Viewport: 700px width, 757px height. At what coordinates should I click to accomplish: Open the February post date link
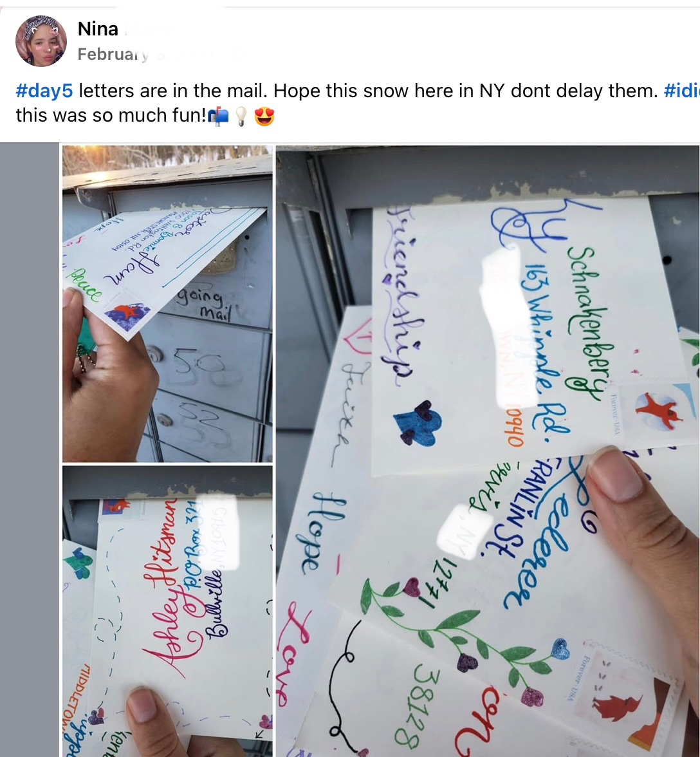click(x=113, y=54)
